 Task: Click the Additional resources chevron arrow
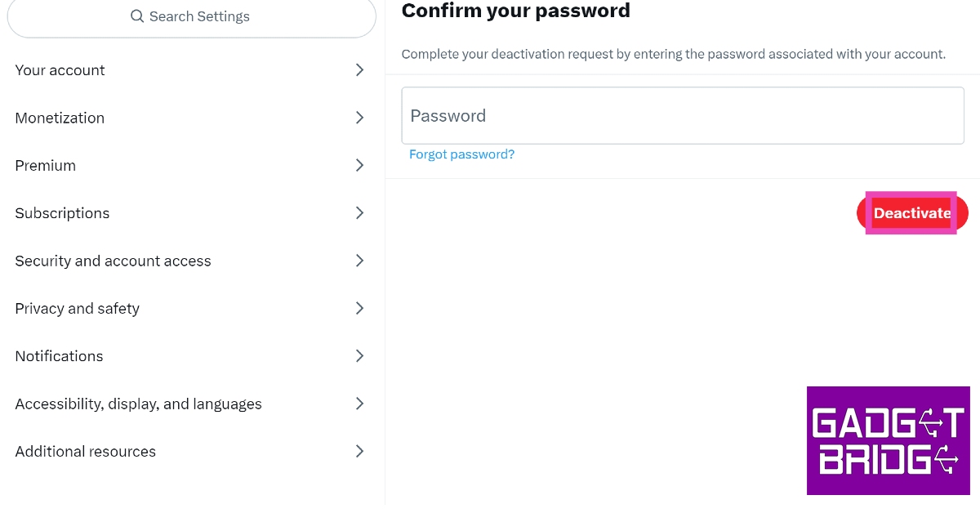coord(359,451)
